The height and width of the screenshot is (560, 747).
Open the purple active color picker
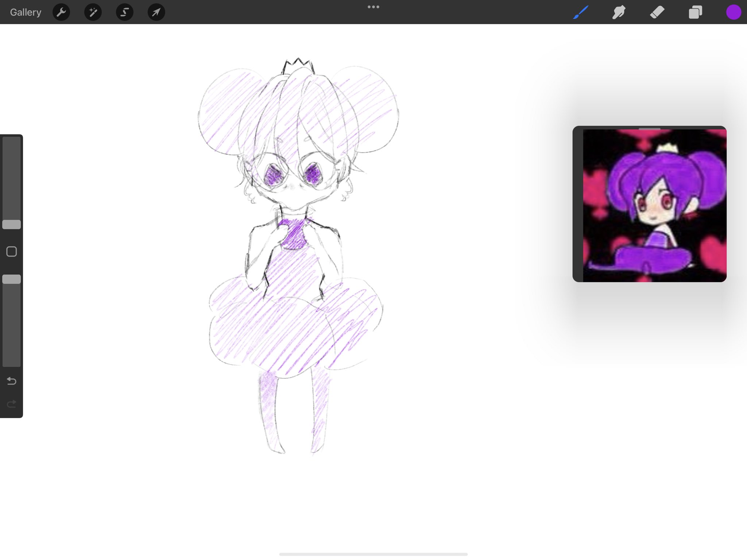[733, 12]
